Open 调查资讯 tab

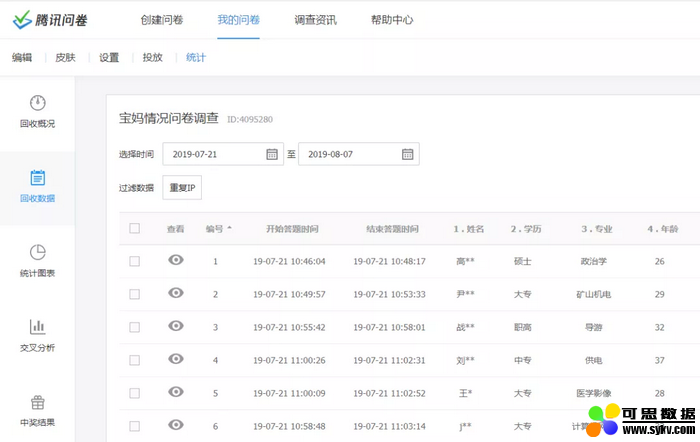pos(315,20)
